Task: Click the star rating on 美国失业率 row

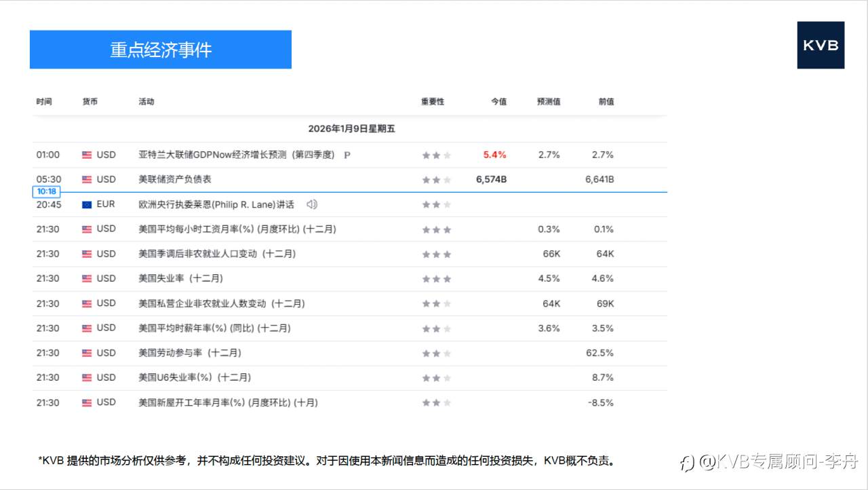Action: coord(437,278)
